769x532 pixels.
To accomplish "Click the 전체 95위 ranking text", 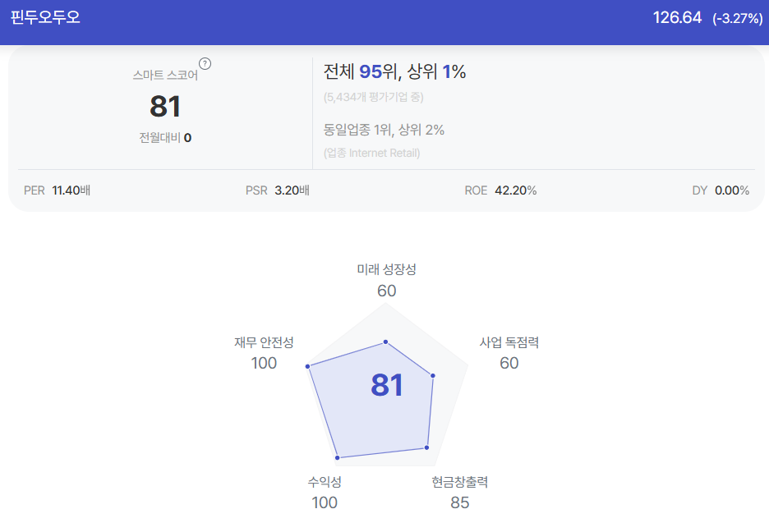I will (x=361, y=71).
